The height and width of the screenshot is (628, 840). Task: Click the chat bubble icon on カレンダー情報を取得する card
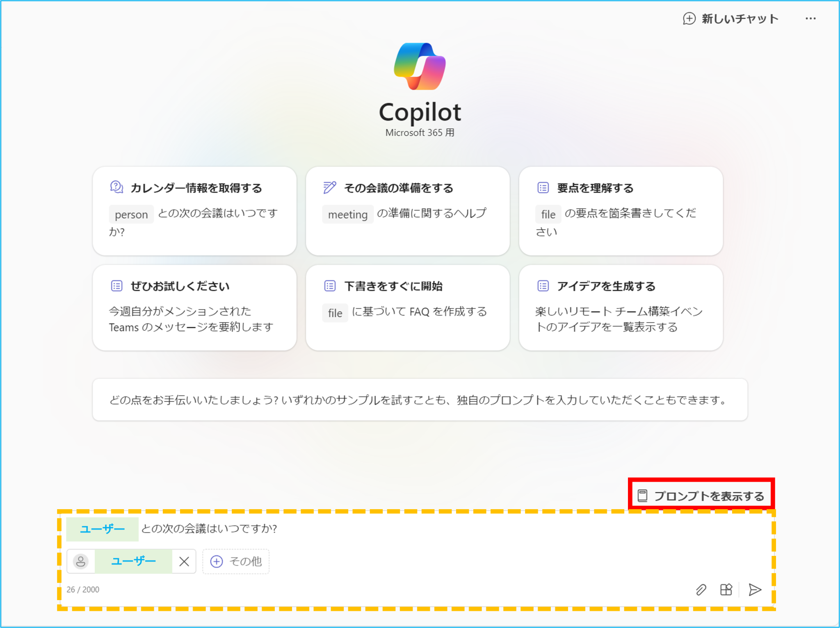click(117, 187)
